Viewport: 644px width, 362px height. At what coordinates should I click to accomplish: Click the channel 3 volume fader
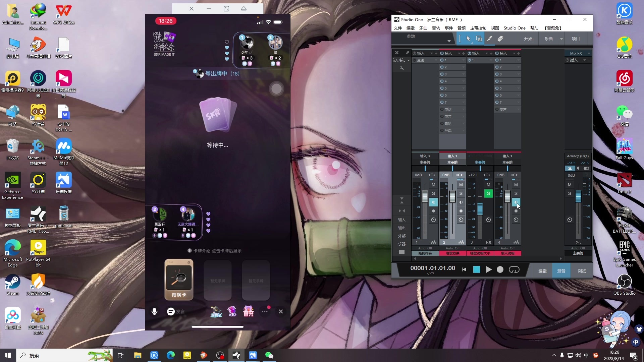[480, 209]
